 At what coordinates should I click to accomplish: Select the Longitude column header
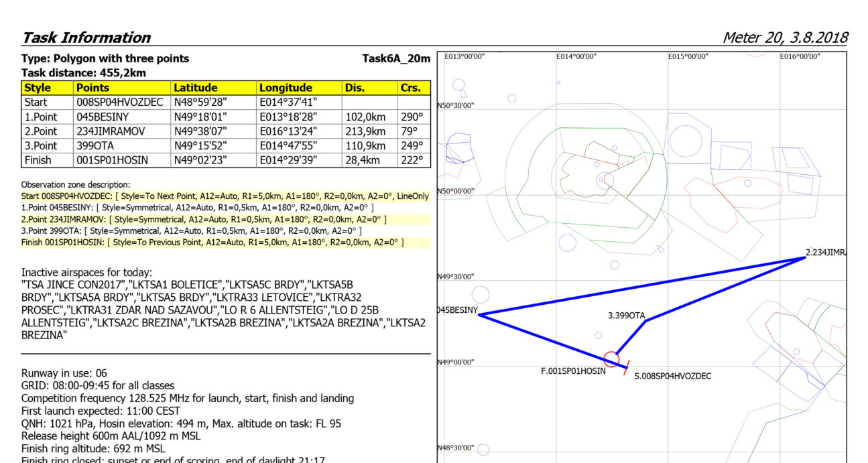[286, 88]
